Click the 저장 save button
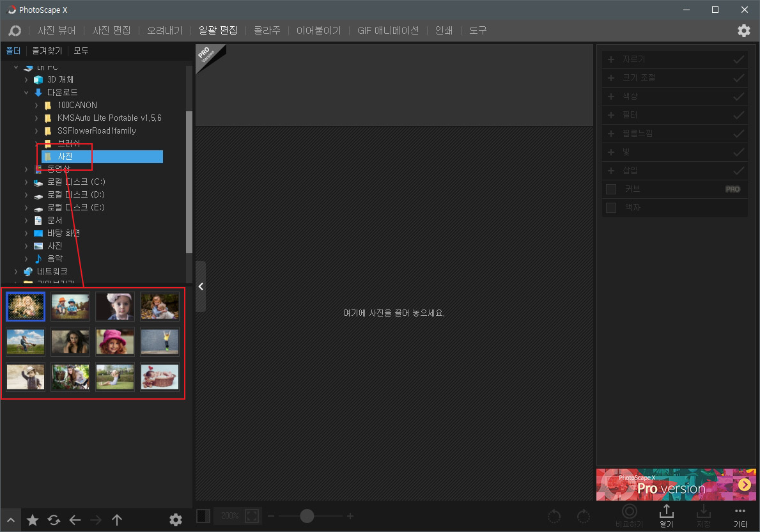Screen dimensions: 760x532 coord(703,516)
